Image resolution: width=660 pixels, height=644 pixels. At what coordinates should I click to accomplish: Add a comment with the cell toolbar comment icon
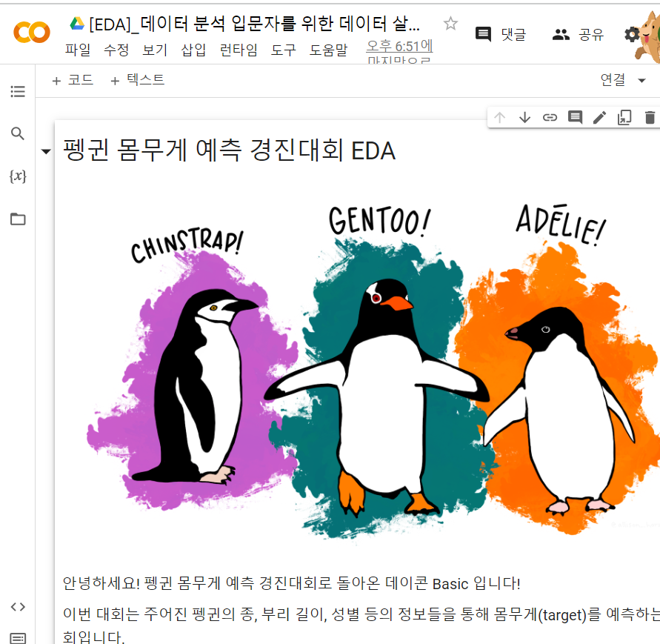pos(575,117)
